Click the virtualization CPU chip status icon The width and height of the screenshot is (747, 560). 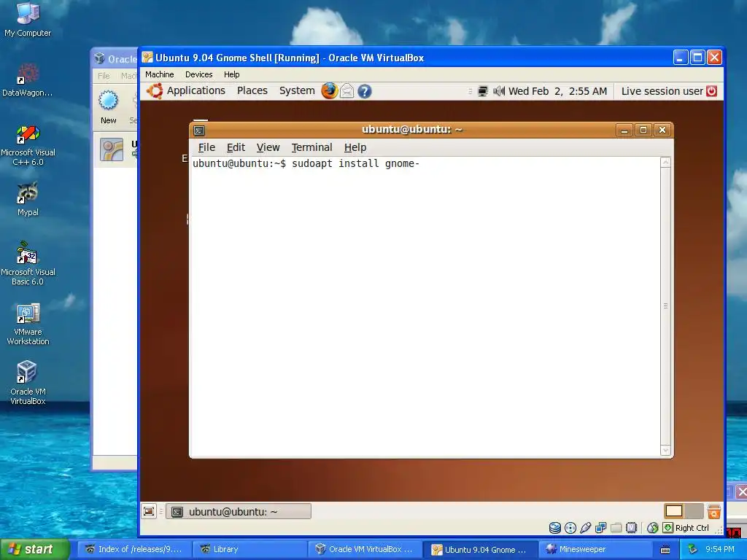pyautogui.click(x=631, y=528)
